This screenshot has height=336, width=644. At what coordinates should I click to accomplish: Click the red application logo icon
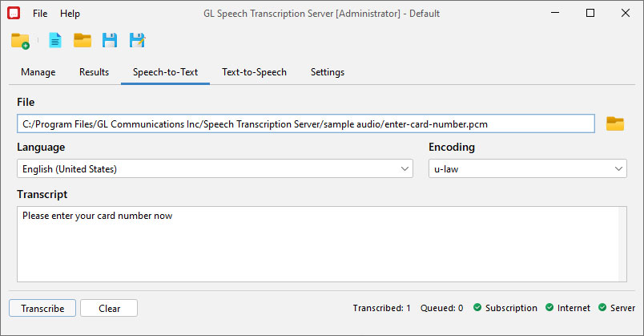point(14,13)
